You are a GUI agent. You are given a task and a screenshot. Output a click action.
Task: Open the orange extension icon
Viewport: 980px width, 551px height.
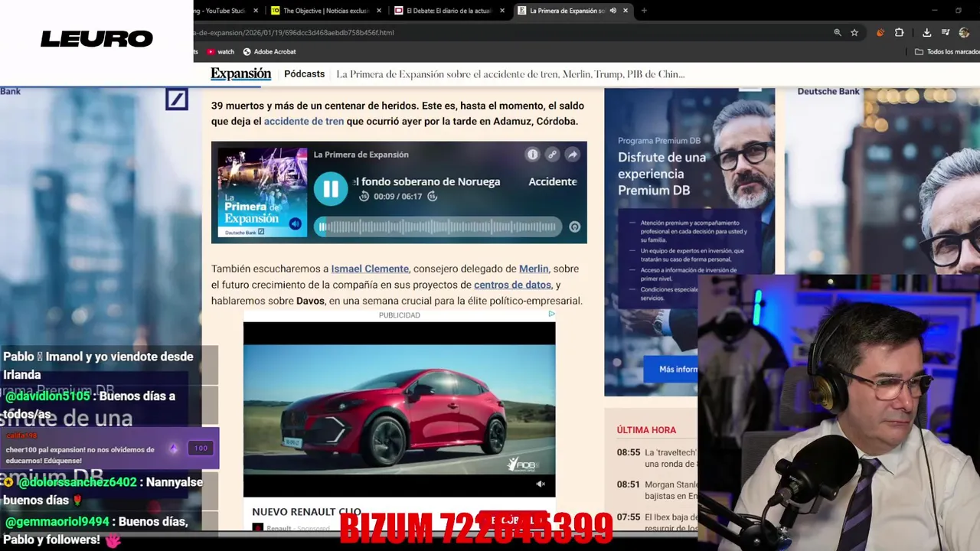[880, 33]
